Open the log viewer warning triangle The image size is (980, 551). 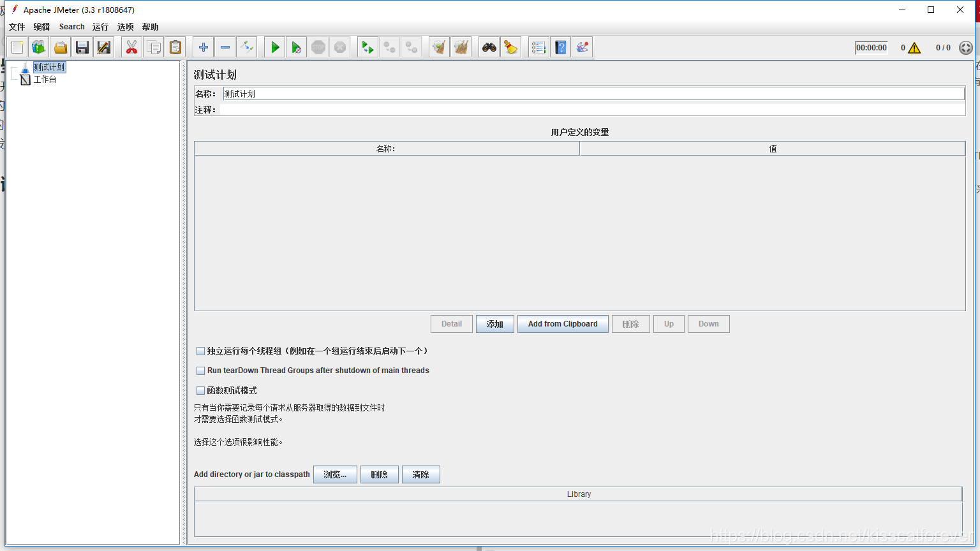pos(914,48)
